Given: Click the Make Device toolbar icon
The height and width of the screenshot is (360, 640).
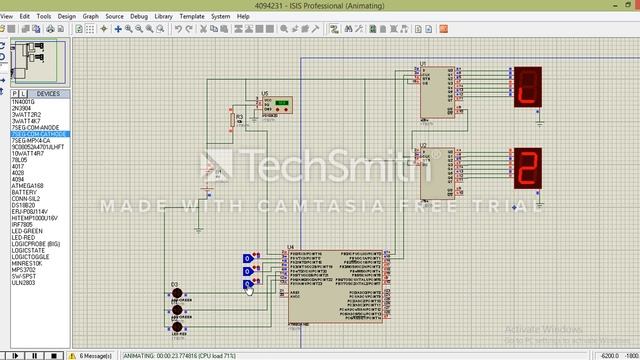Looking at the screenshot, I should pyautogui.click(x=295, y=29).
